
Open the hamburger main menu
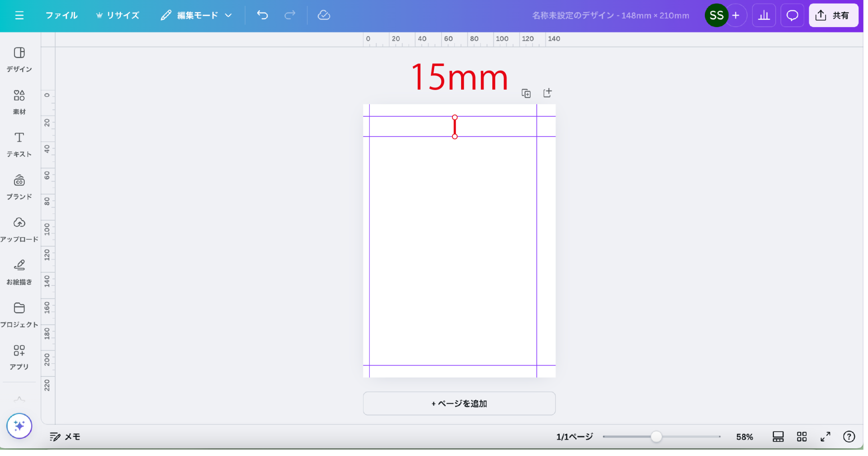pyautogui.click(x=19, y=15)
